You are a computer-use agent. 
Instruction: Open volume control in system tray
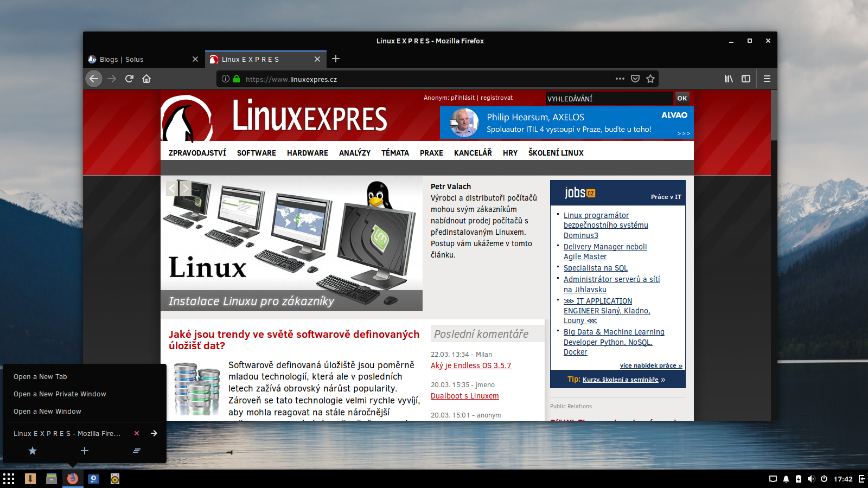pyautogui.click(x=811, y=479)
